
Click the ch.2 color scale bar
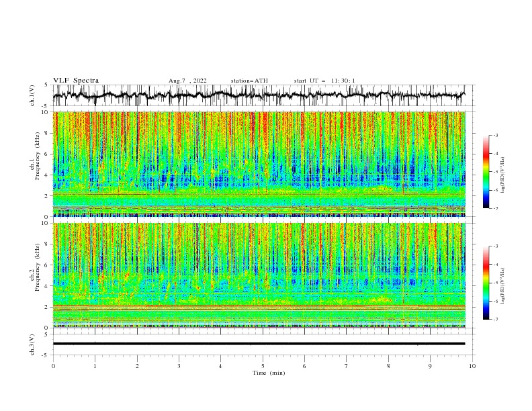(x=486, y=283)
